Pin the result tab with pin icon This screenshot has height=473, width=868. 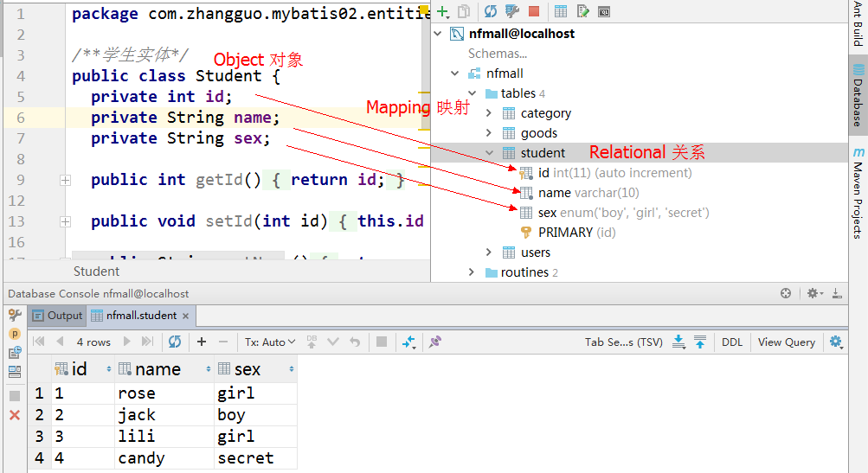pos(435,342)
